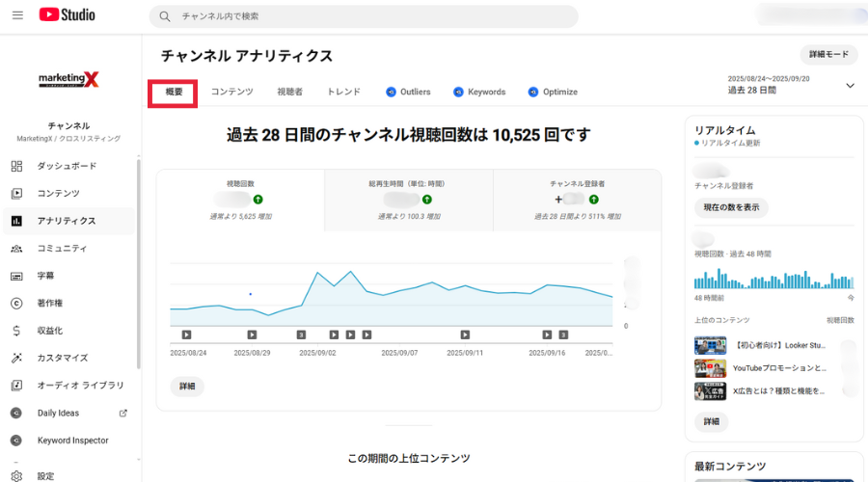Open 収益化 monetization section
This screenshot has width=868, height=482.
50,331
